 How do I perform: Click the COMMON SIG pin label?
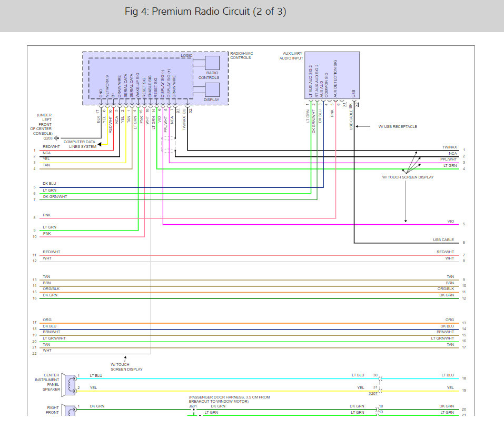pyautogui.click(x=326, y=85)
